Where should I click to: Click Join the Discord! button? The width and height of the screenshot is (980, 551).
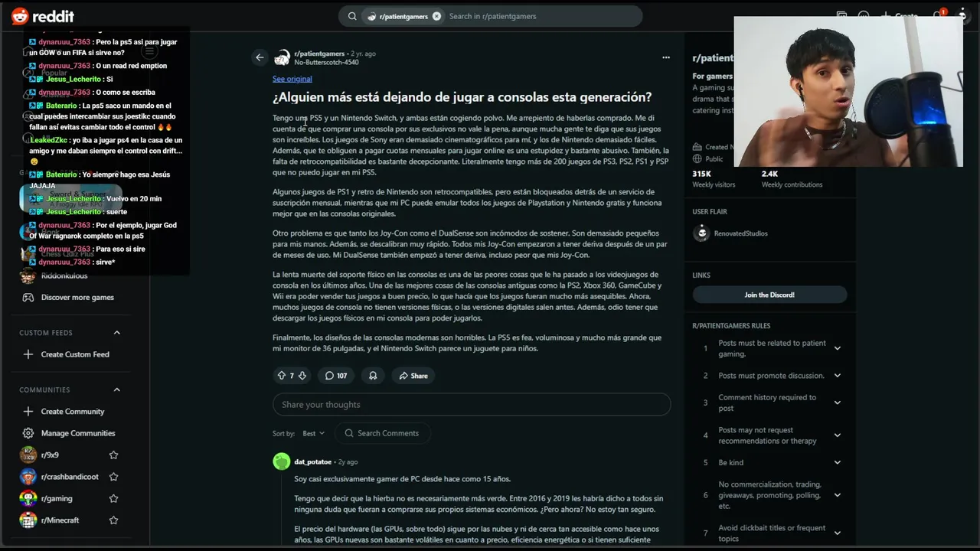(769, 295)
